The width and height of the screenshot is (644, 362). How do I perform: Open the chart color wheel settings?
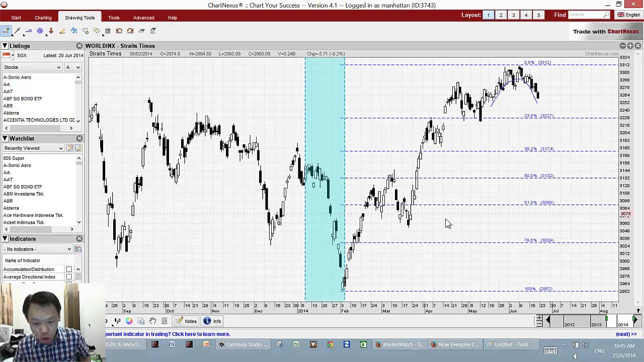point(129,321)
